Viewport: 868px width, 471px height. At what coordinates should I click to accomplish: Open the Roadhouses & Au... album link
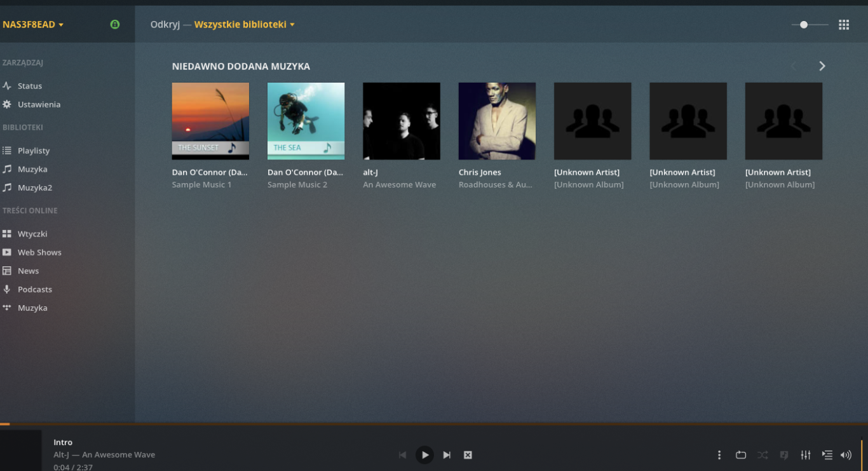(496, 185)
